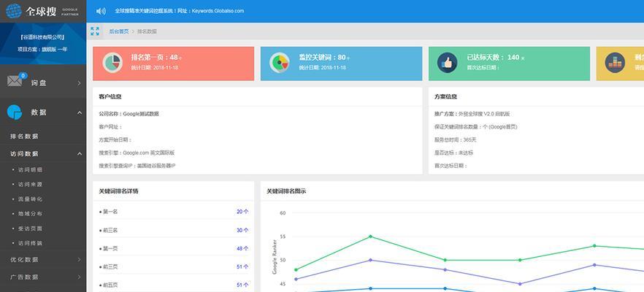Image resolution: width=644 pixels, height=292 pixels.
Task: Click the 项目方案：旗舰版 一年 text
Action: (x=42, y=50)
